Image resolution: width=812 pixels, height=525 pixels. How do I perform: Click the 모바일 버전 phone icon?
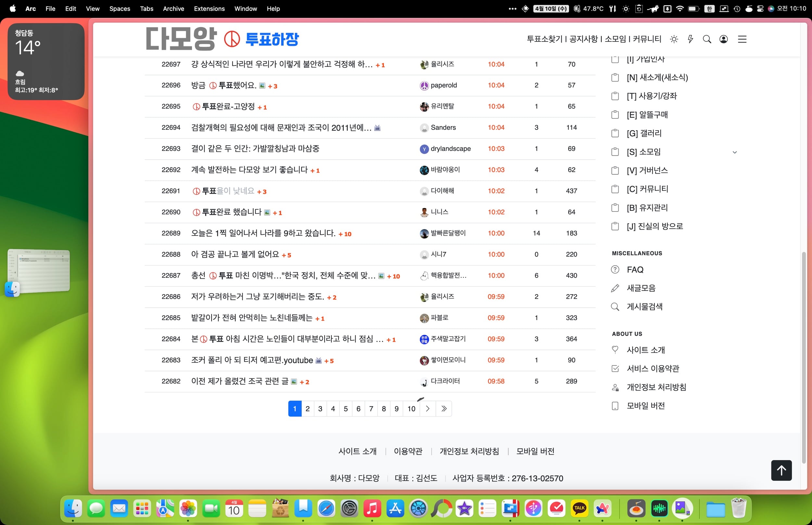615,406
